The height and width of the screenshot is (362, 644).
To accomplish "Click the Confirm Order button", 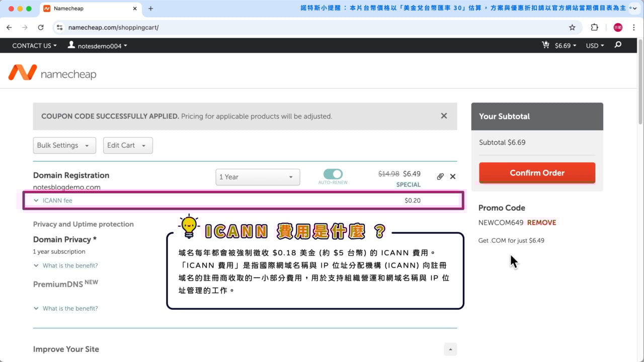I will point(536,172).
